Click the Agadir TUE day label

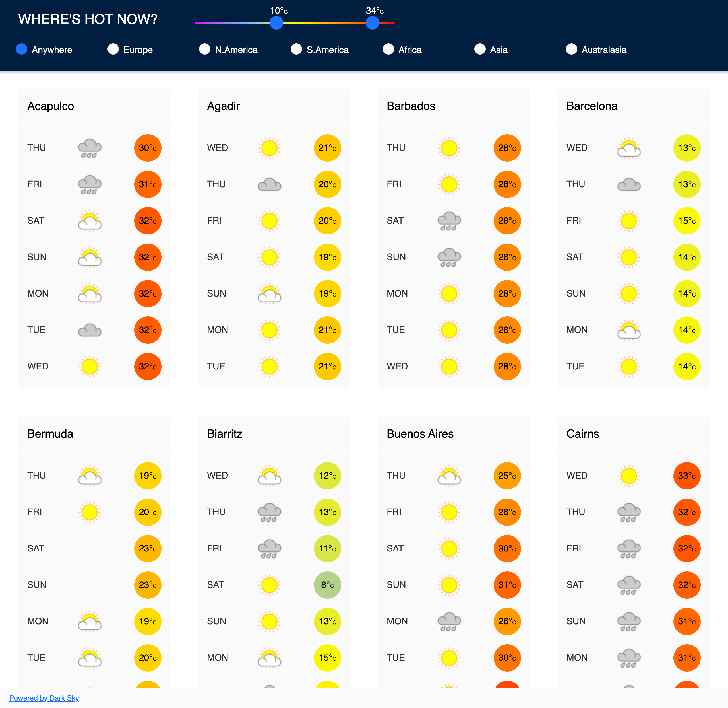click(216, 367)
